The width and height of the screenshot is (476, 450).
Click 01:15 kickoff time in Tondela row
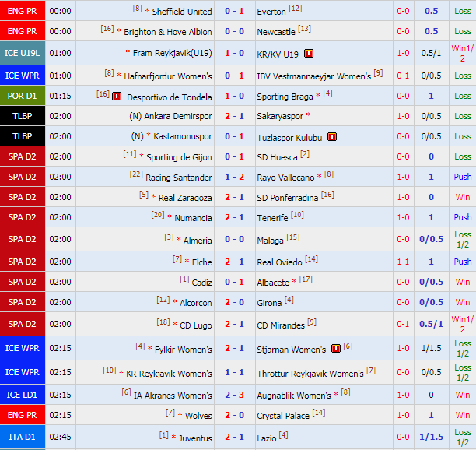tap(60, 96)
